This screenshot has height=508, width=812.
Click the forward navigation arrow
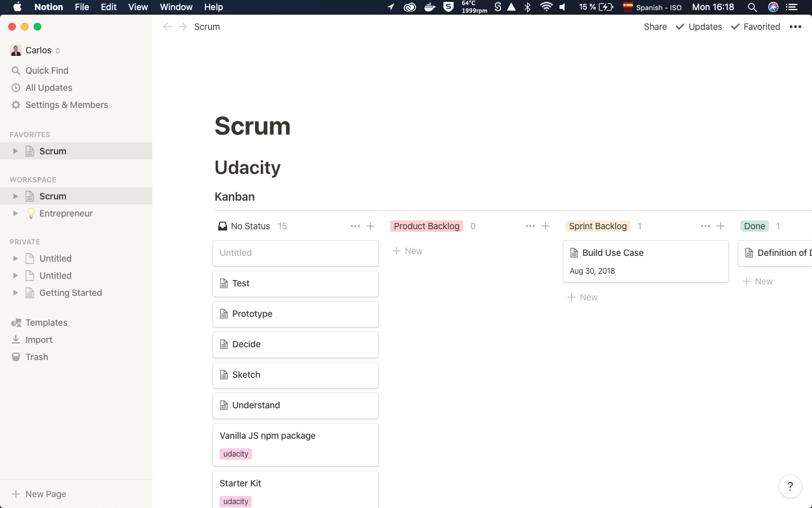[x=183, y=27]
